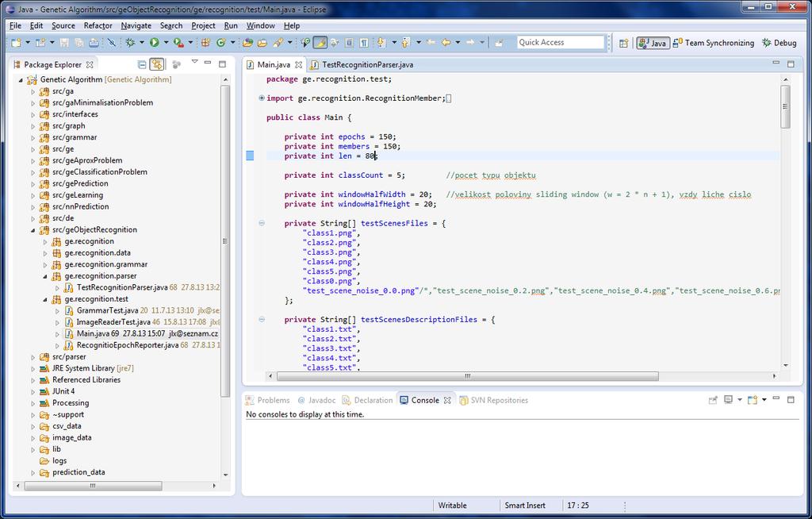Click the New file wizard icon
Viewport: 812px width, 519px height.
[x=17, y=43]
